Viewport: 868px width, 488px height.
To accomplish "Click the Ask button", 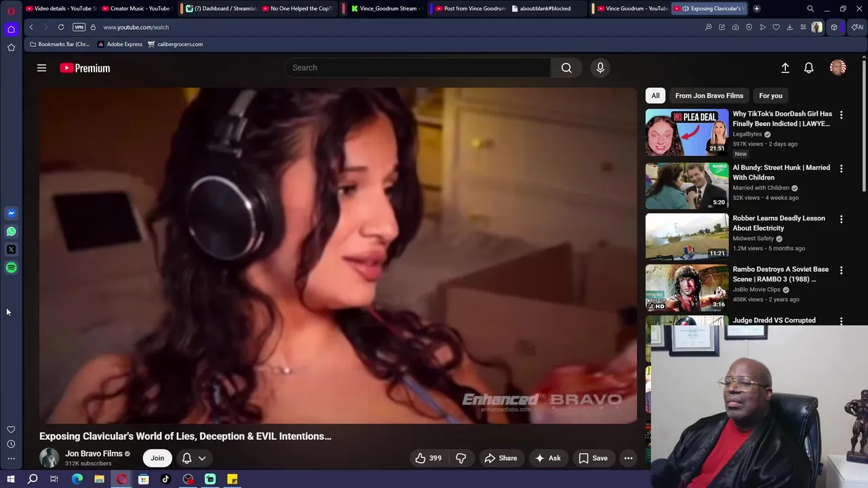I will [x=548, y=458].
